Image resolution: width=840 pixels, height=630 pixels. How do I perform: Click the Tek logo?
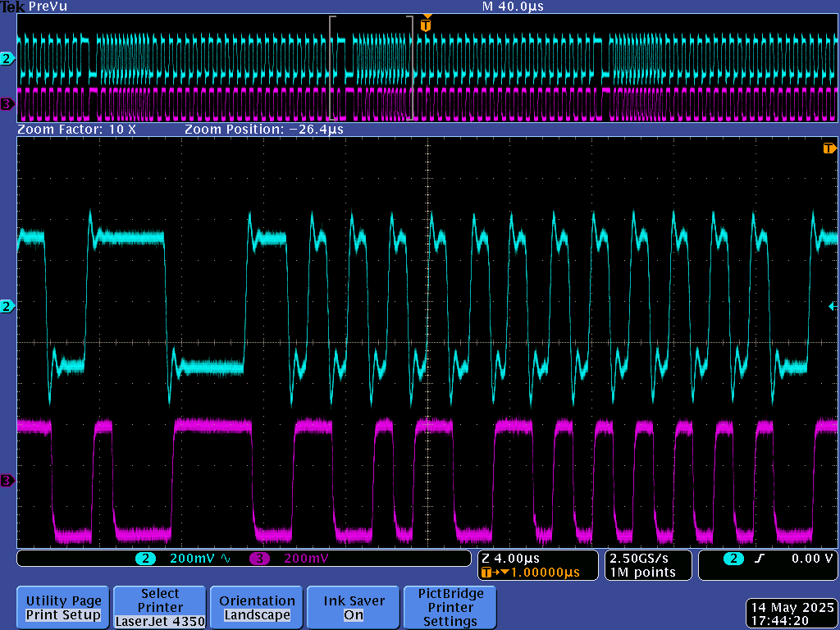(x=12, y=7)
